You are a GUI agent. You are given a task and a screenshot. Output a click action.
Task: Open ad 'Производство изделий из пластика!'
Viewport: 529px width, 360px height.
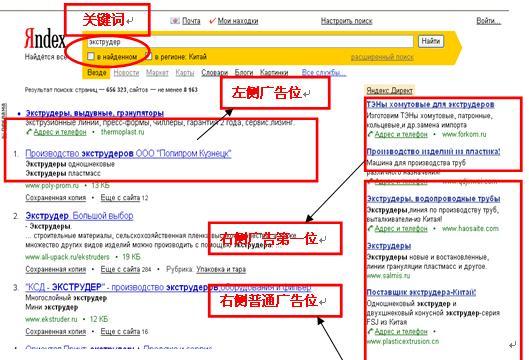434,151
